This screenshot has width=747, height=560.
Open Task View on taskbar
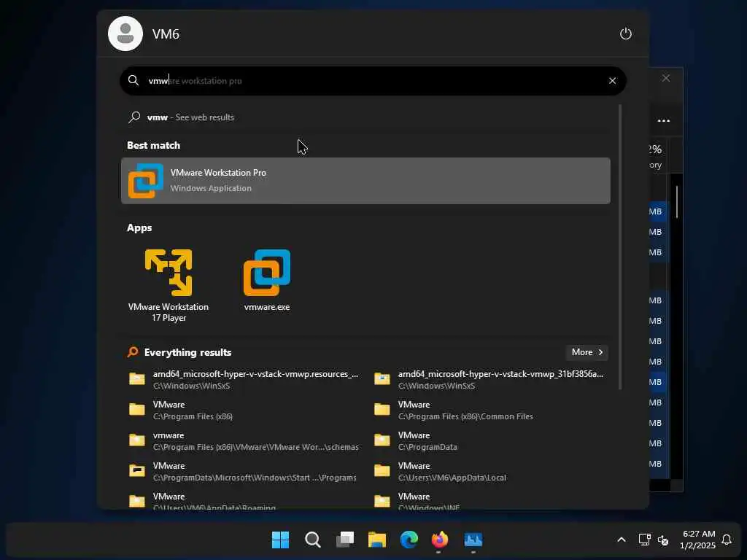pos(345,540)
